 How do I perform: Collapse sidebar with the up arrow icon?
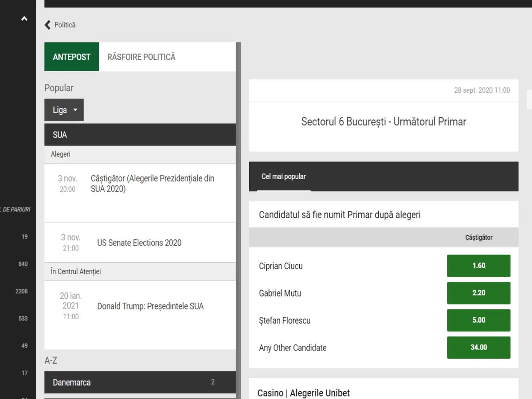click(x=24, y=19)
